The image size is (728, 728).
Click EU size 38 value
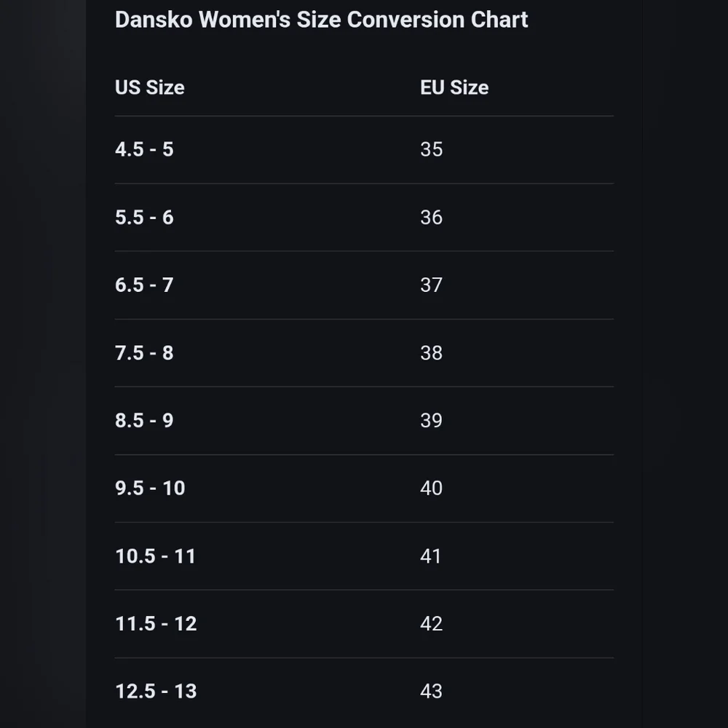431,353
